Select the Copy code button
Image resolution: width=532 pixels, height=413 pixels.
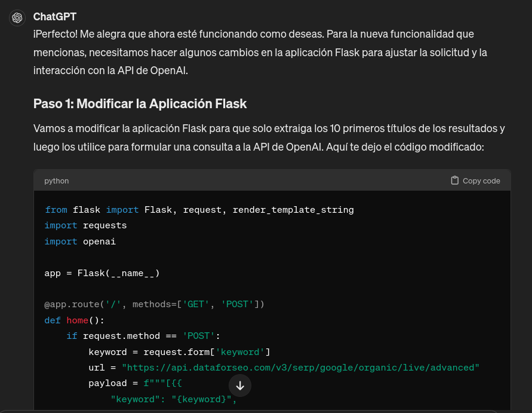tap(475, 181)
